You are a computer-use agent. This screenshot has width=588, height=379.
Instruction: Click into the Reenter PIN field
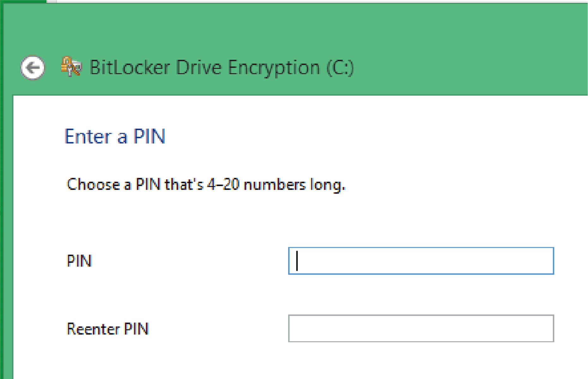pos(421,329)
